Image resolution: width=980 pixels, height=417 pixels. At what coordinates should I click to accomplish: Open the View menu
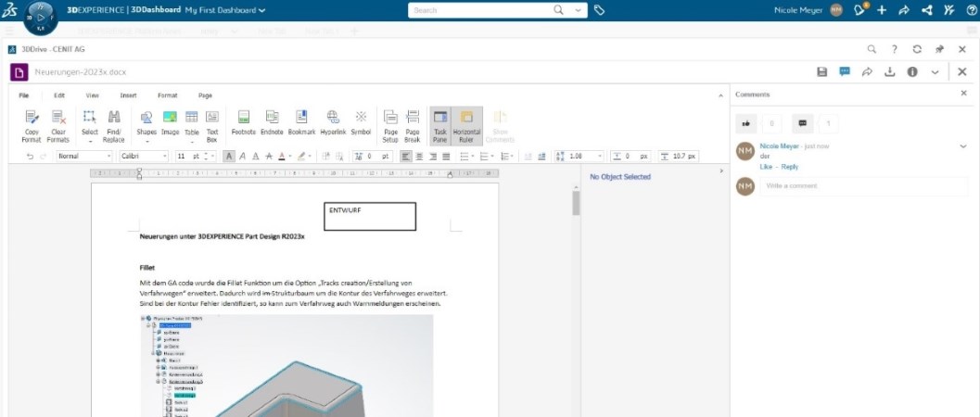tap(93, 95)
